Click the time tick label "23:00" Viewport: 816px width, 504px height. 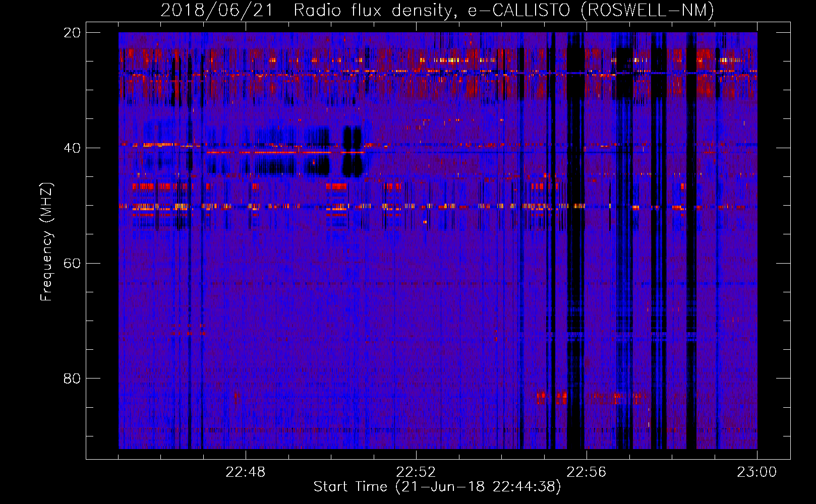[757, 472]
